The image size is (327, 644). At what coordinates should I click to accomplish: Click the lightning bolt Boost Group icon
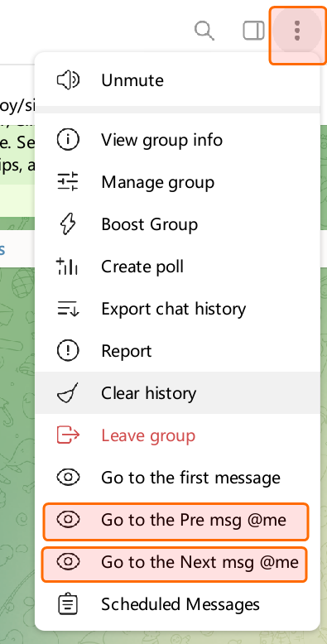pos(68,224)
